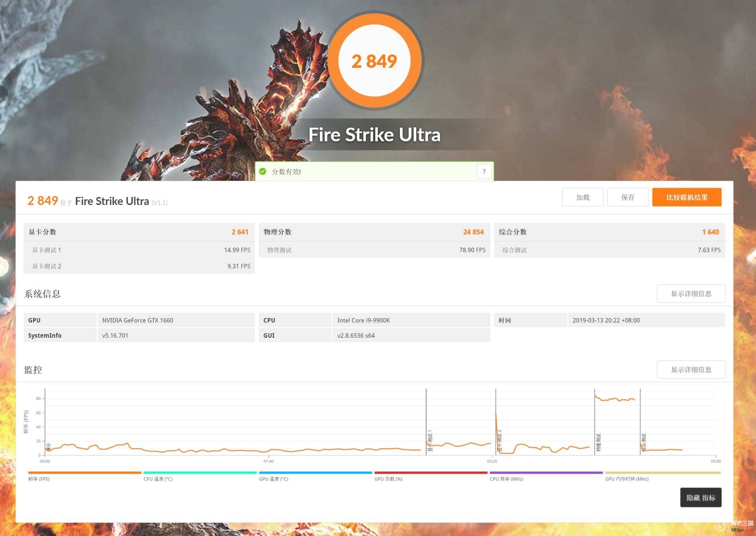Click the 保存 save button
The height and width of the screenshot is (536, 756).
(x=628, y=197)
